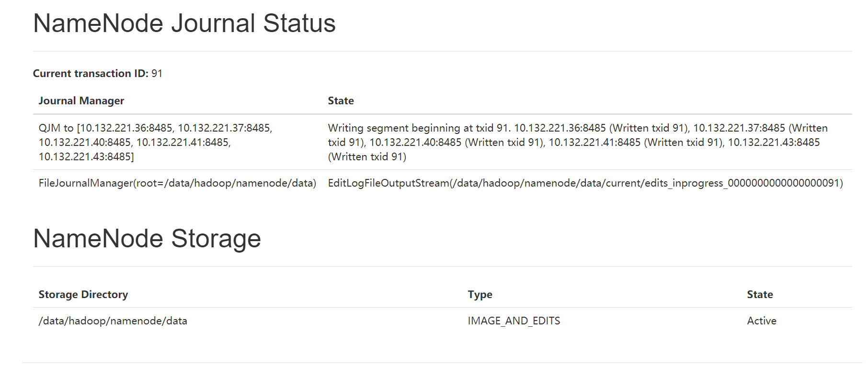The width and height of the screenshot is (868, 366).
Task: Click the first 10.132.221.36:8485 address in QJM list
Action: coord(127,128)
